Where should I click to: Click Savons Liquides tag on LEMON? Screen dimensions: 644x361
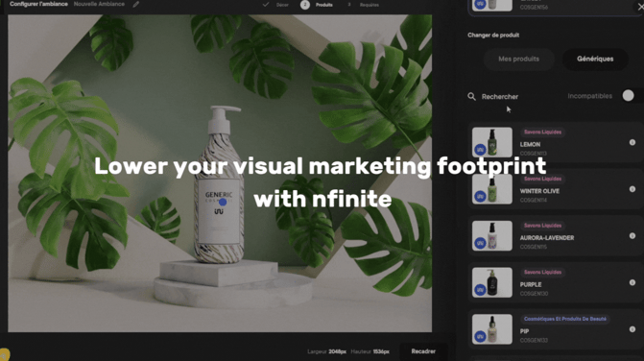click(x=542, y=132)
